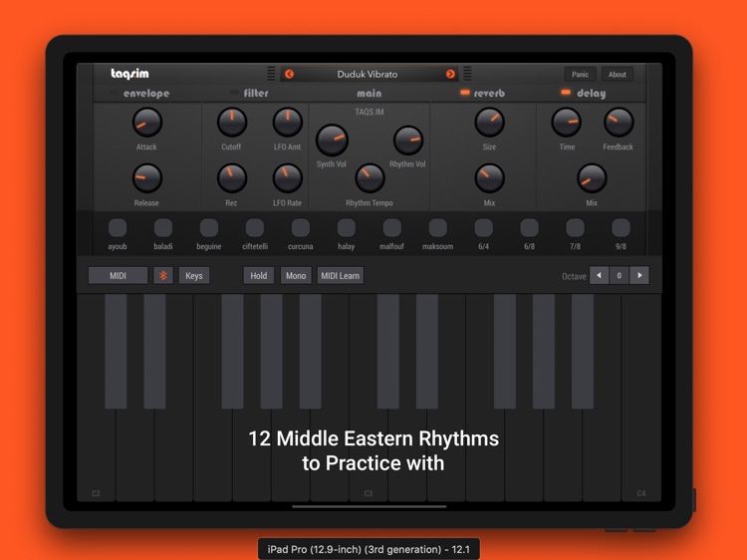Toggle the filter section LED
The width and height of the screenshot is (747, 560).
(x=234, y=92)
